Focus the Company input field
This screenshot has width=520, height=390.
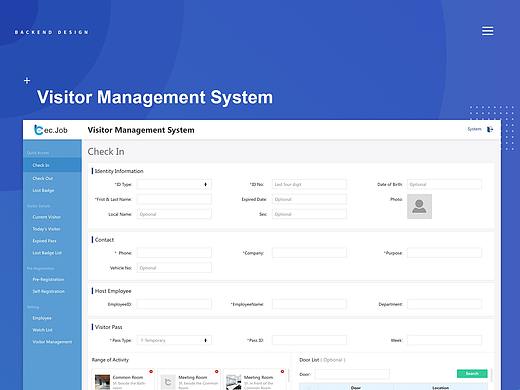[309, 253]
